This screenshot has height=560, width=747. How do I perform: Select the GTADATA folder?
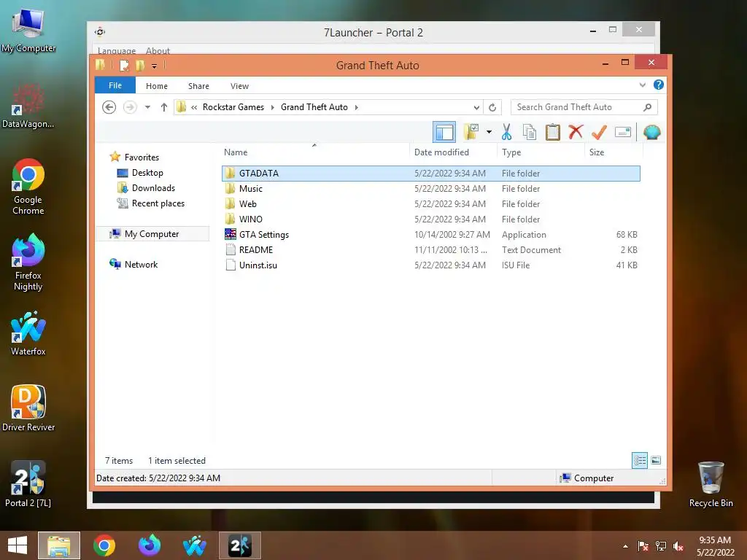430,174
